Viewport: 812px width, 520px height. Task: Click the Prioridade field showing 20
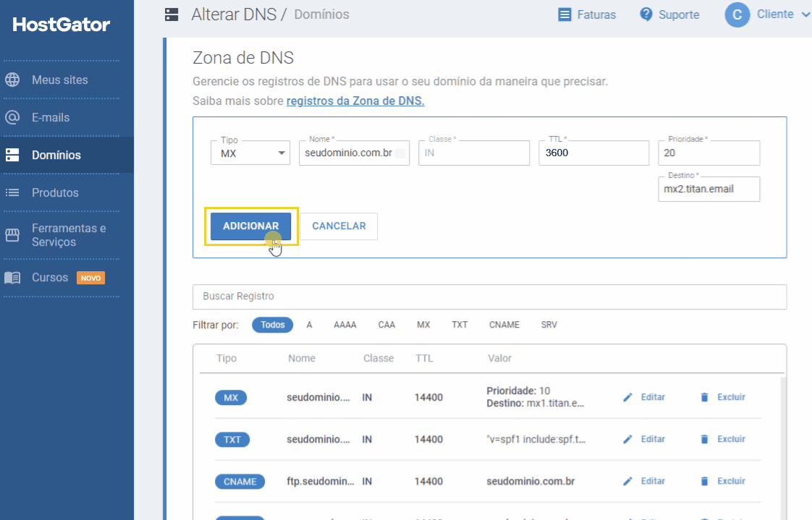tap(709, 153)
